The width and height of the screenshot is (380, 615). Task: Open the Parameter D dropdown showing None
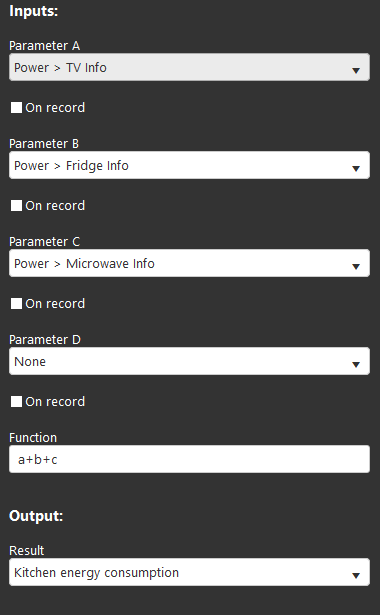(189, 361)
